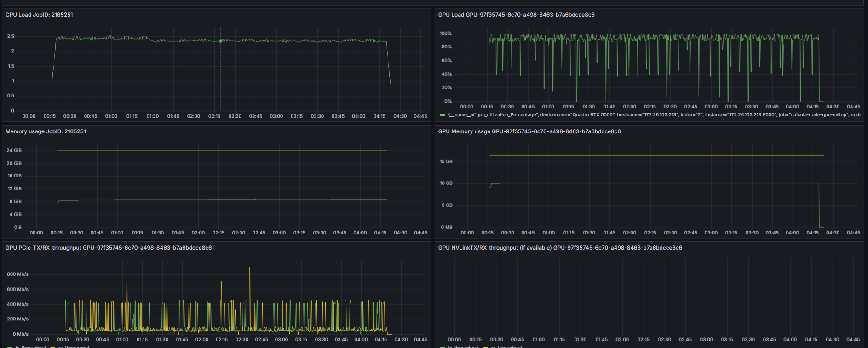Click the green 10 GB line in GPU Memory
The width and height of the screenshot is (868, 348).
click(653, 183)
